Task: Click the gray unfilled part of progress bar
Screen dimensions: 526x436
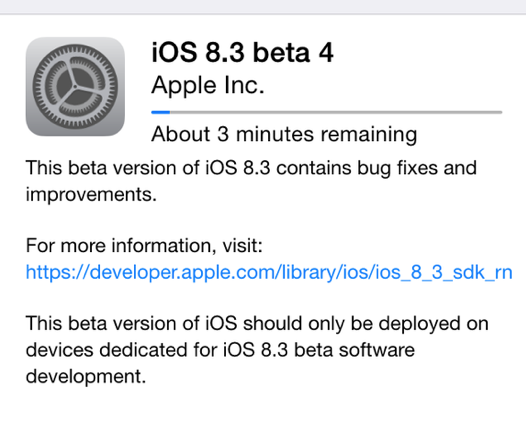Action: 336,112
